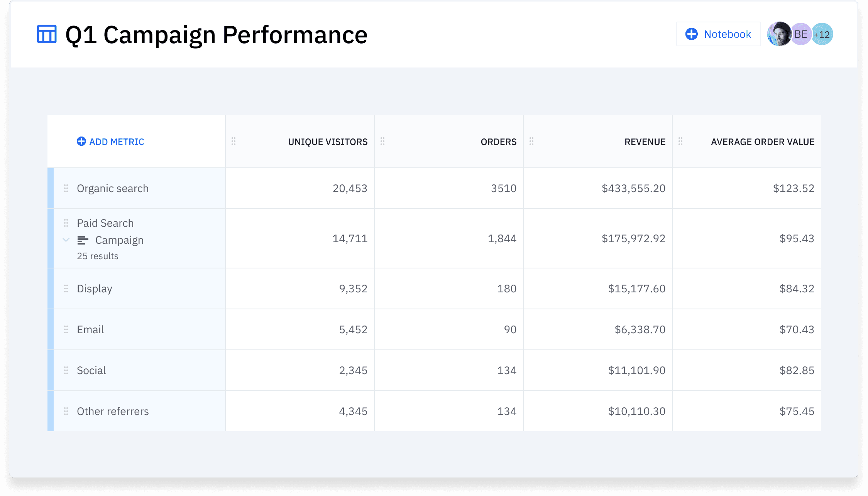
Task: Click the drag handle beside the Display row
Action: pos(66,288)
